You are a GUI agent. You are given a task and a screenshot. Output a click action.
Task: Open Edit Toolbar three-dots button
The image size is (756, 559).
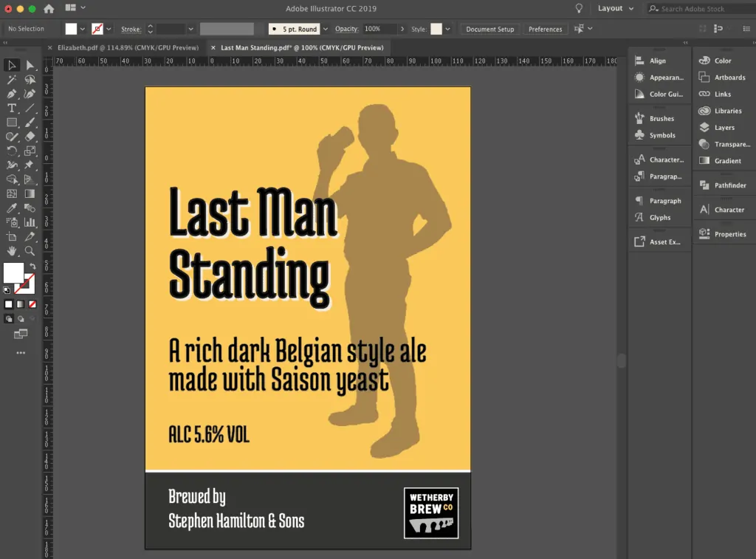point(21,353)
